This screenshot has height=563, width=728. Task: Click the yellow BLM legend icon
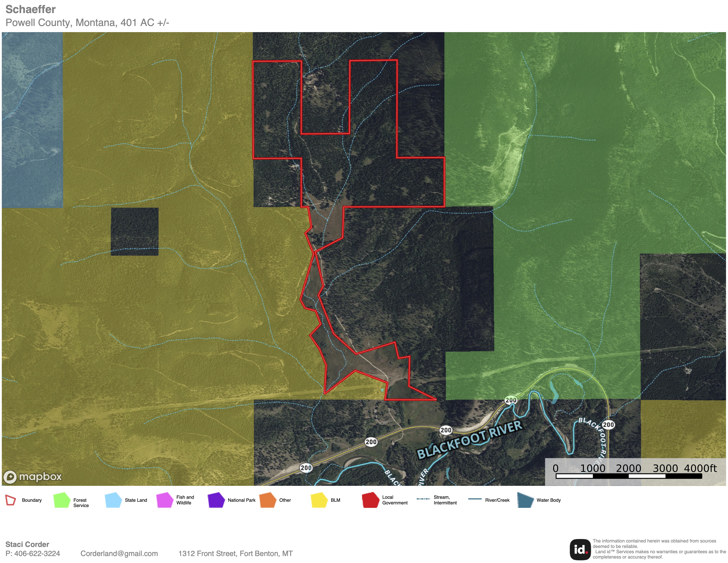pos(319,500)
